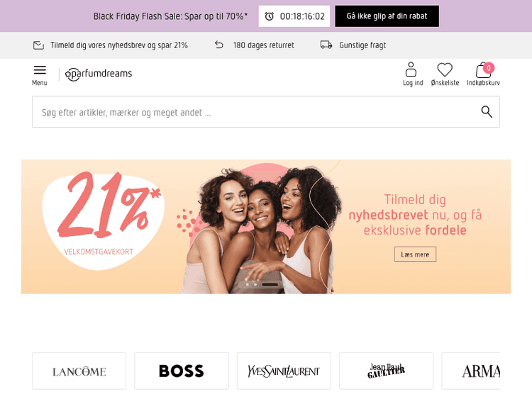
Task: Click the countdown timer clock icon
Action: click(x=269, y=16)
